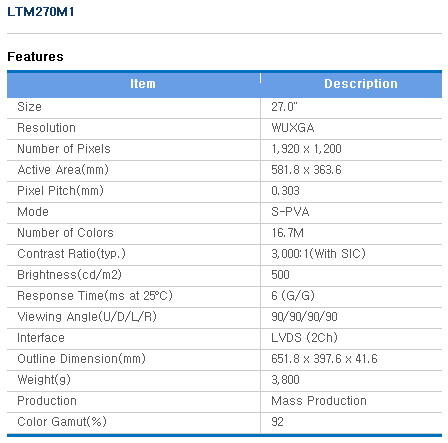Select the Item column header
The width and height of the screenshot is (448, 443).
pyautogui.click(x=143, y=84)
